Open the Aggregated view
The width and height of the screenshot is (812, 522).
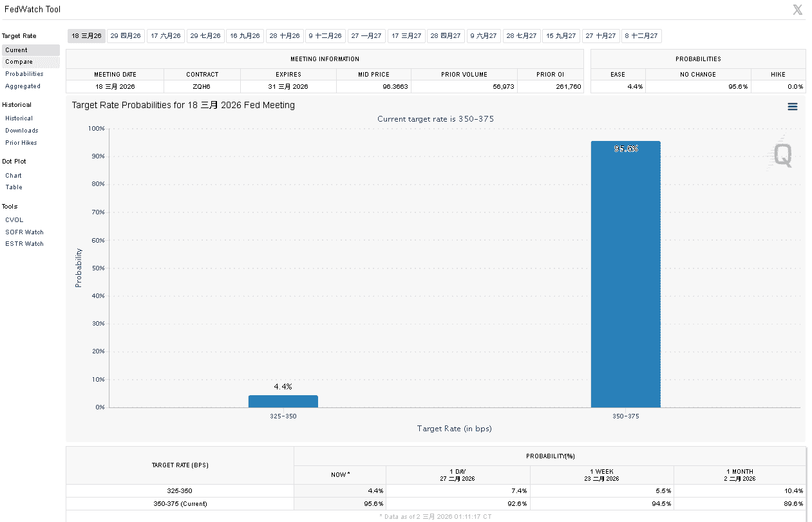pos(23,86)
